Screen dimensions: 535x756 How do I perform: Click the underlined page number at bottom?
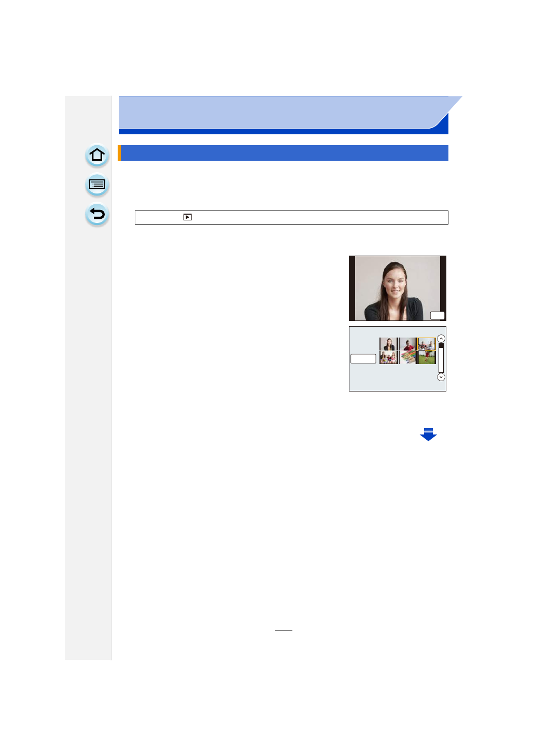click(x=284, y=627)
